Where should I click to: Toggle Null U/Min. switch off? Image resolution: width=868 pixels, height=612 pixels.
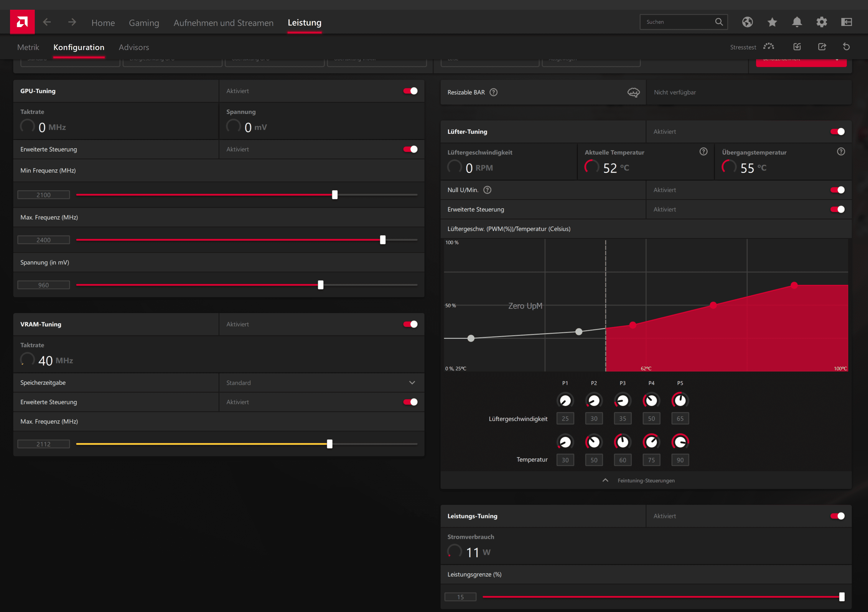[x=837, y=190]
